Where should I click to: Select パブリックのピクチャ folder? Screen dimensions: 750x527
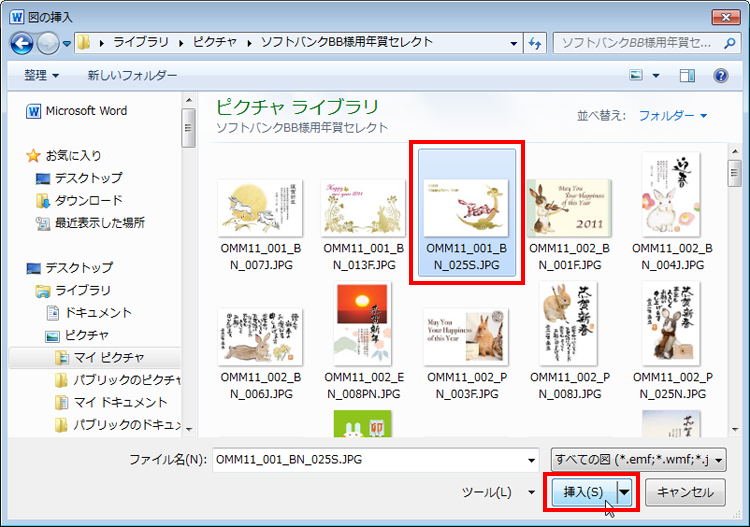117,380
